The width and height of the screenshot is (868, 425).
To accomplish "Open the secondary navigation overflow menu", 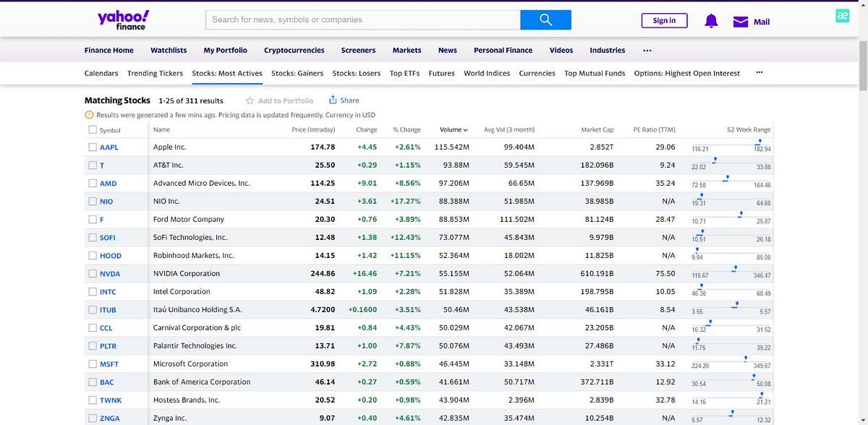I will 759,73.
